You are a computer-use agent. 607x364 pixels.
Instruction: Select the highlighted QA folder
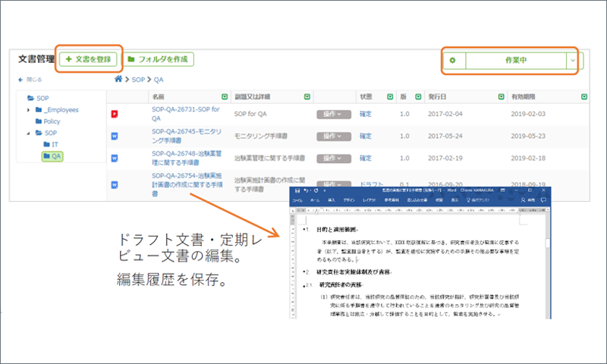pyautogui.click(x=52, y=156)
